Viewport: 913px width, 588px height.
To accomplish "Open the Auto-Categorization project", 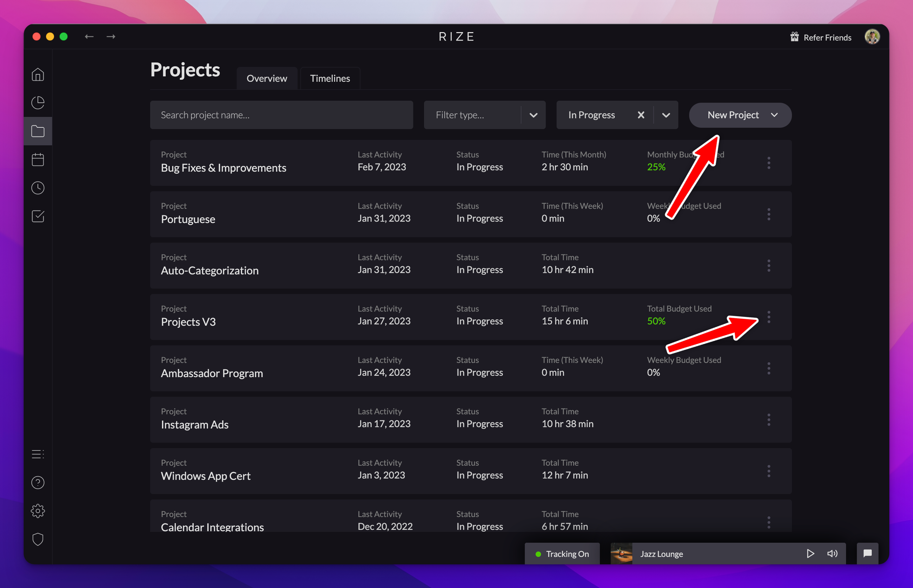I will pos(210,271).
